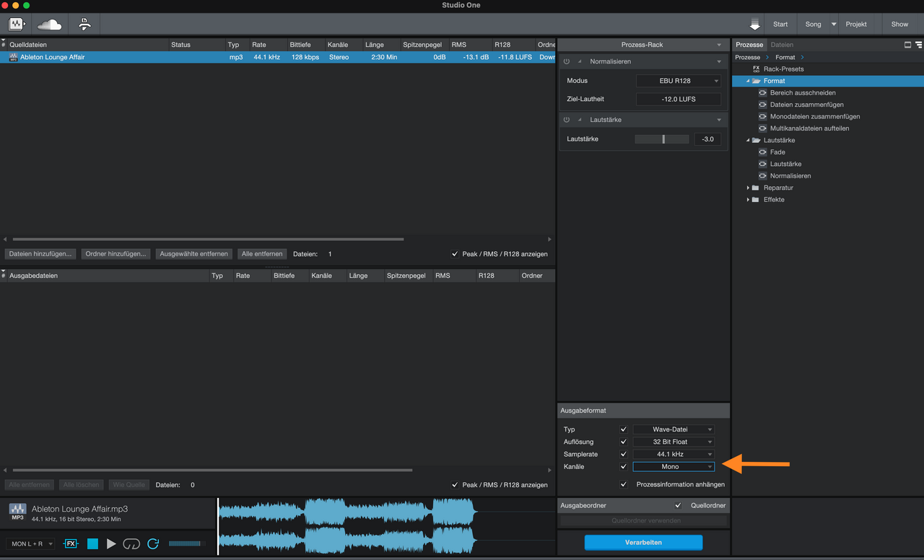This screenshot has width=924, height=560.
Task: Open the MON L + R monitor dropdown
Action: [31, 544]
